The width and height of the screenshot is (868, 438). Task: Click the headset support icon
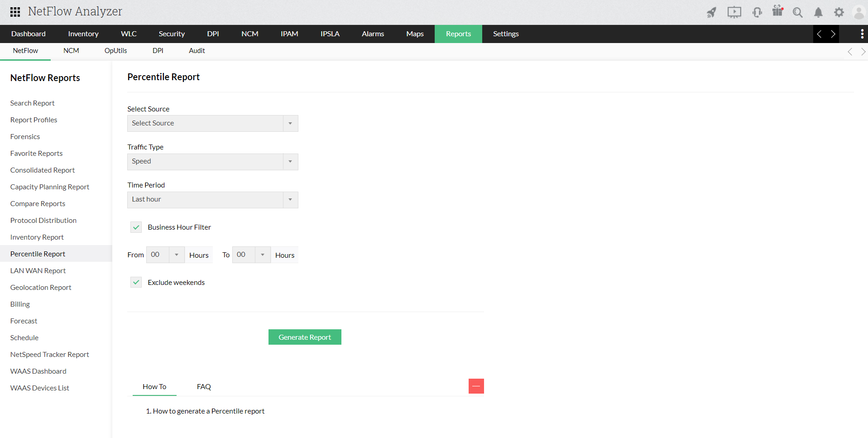[x=757, y=12]
